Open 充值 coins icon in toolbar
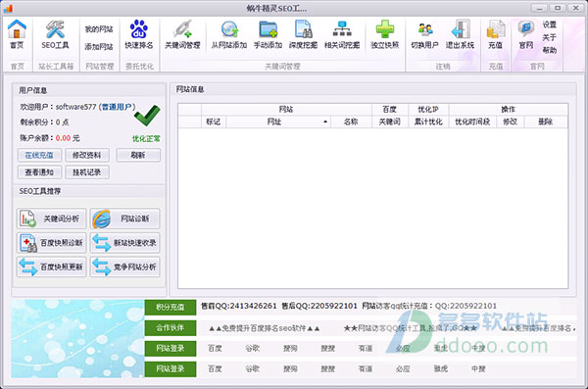 495,34
